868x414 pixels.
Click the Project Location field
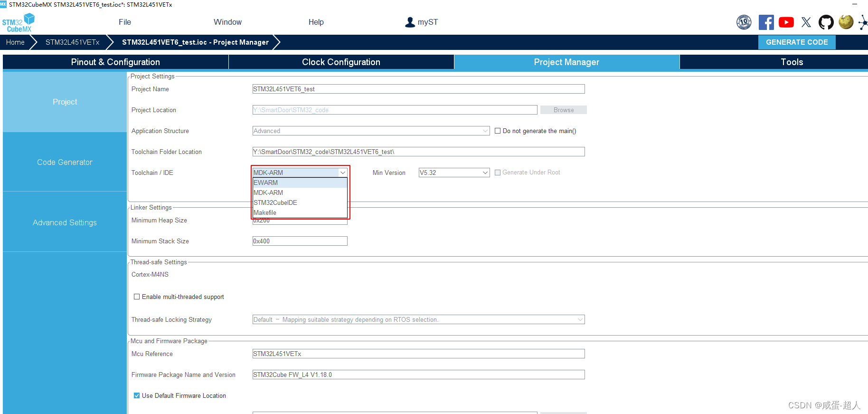pyautogui.click(x=395, y=110)
